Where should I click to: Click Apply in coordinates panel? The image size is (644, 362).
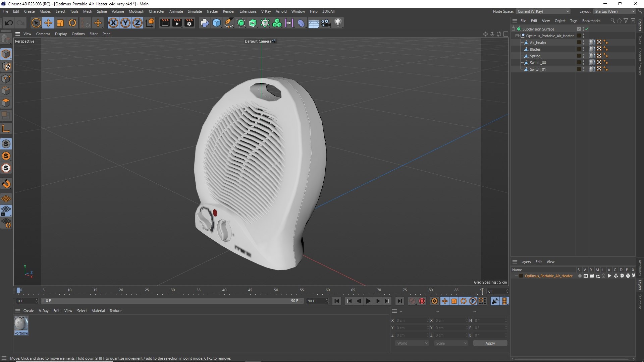(490, 343)
